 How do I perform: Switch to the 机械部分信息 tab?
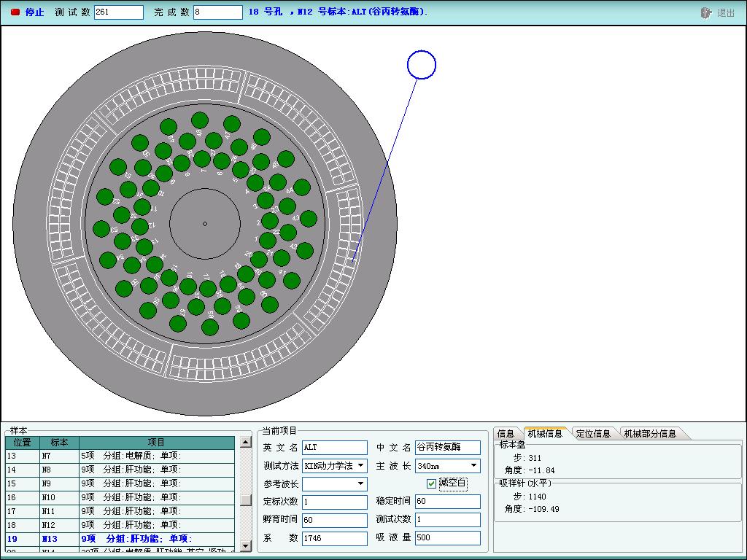(650, 433)
